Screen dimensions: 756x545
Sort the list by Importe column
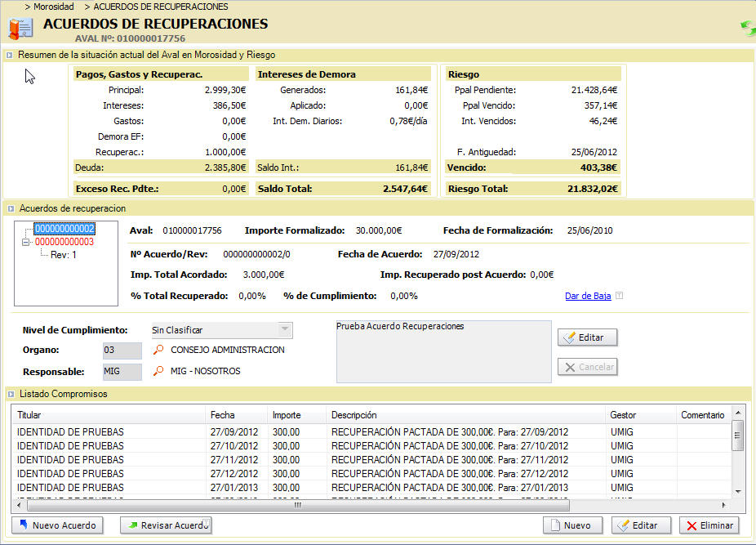[x=296, y=415]
